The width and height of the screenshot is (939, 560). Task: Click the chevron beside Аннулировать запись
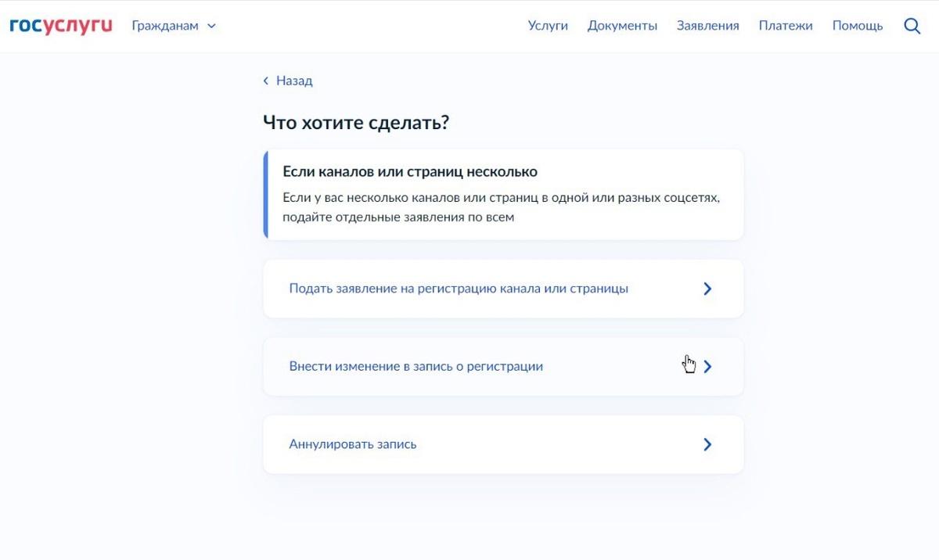tap(707, 444)
